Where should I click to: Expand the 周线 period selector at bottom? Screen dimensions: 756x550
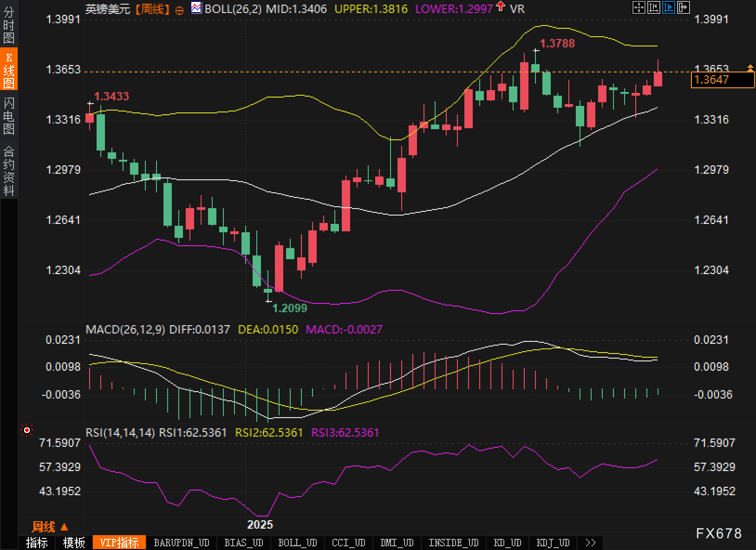coord(50,527)
